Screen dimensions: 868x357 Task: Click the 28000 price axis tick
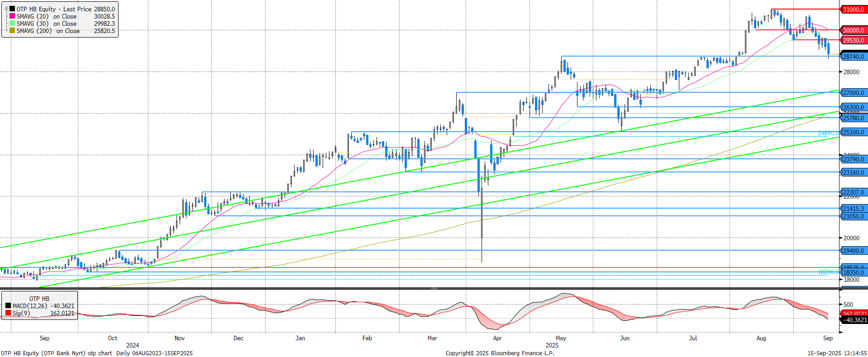pos(851,72)
